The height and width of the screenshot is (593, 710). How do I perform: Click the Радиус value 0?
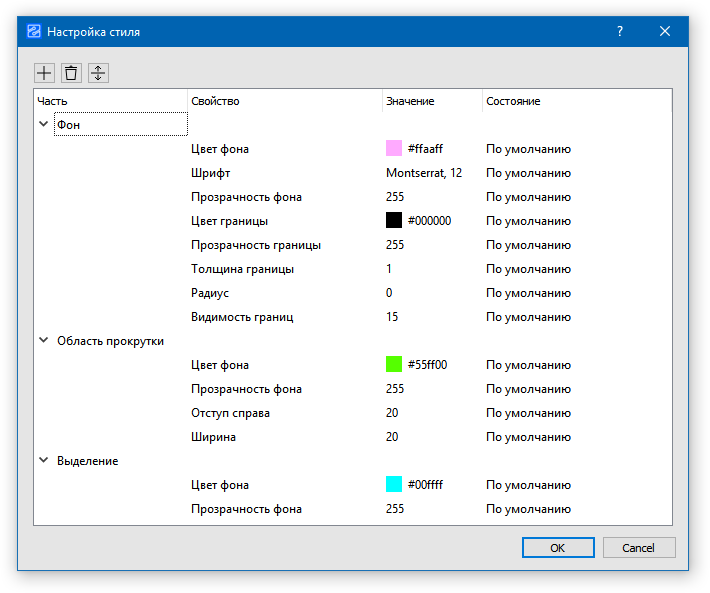[389, 293]
